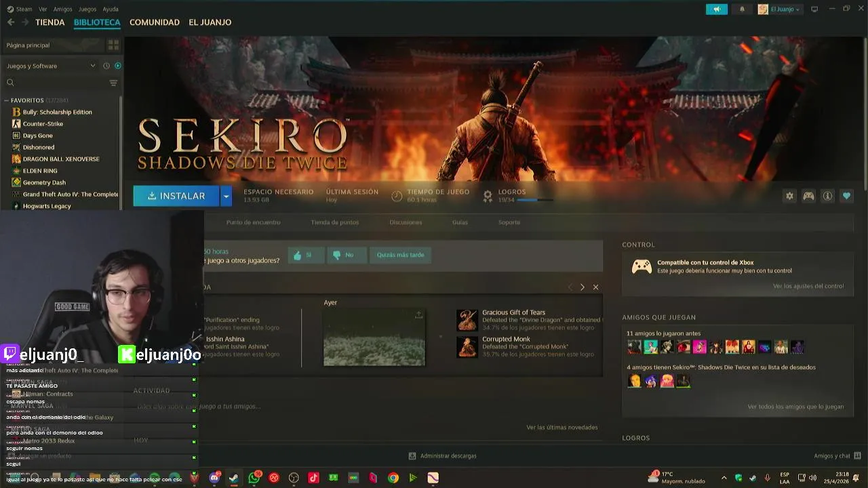Select ELDEN RING in the library list
Viewport: 868px width, 488px height.
pos(40,171)
